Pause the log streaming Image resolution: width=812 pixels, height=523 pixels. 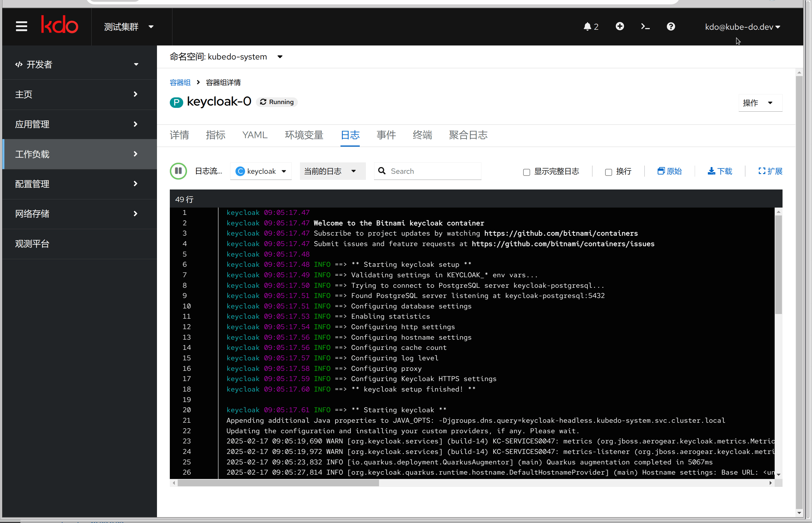pyautogui.click(x=178, y=171)
